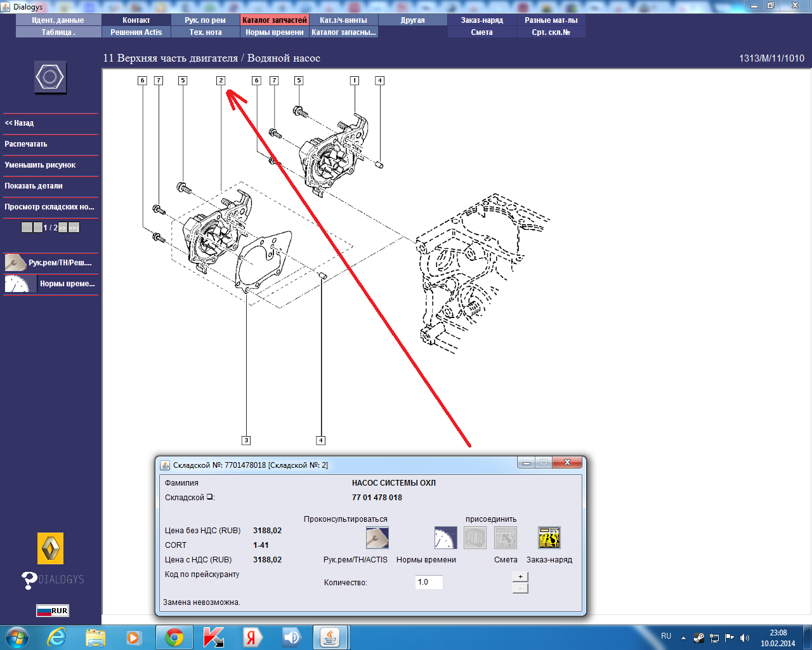
Task: Click the volume icon in the system tray
Action: pos(745,638)
